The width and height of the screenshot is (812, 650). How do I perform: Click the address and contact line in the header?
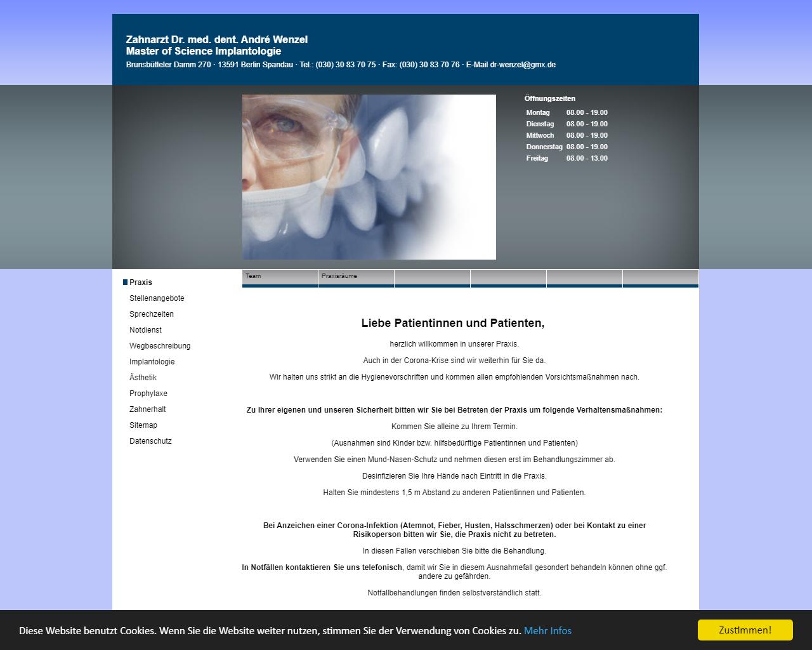coord(341,65)
